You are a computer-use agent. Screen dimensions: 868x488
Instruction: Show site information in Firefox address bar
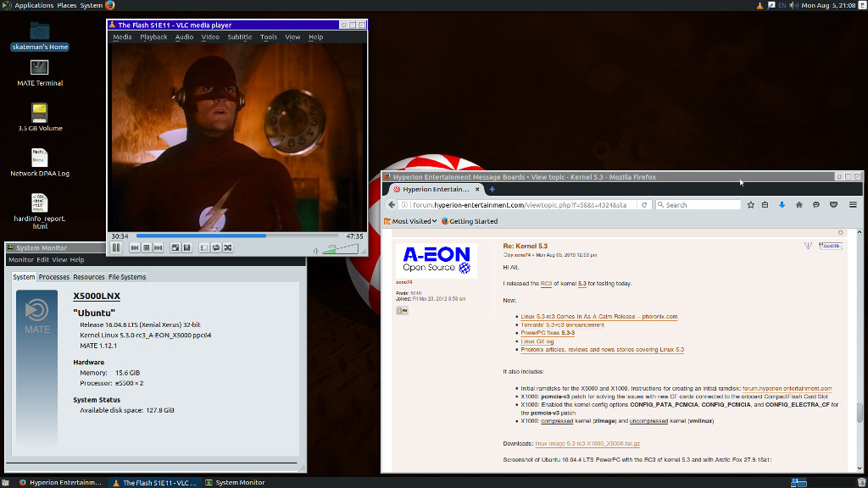click(404, 205)
